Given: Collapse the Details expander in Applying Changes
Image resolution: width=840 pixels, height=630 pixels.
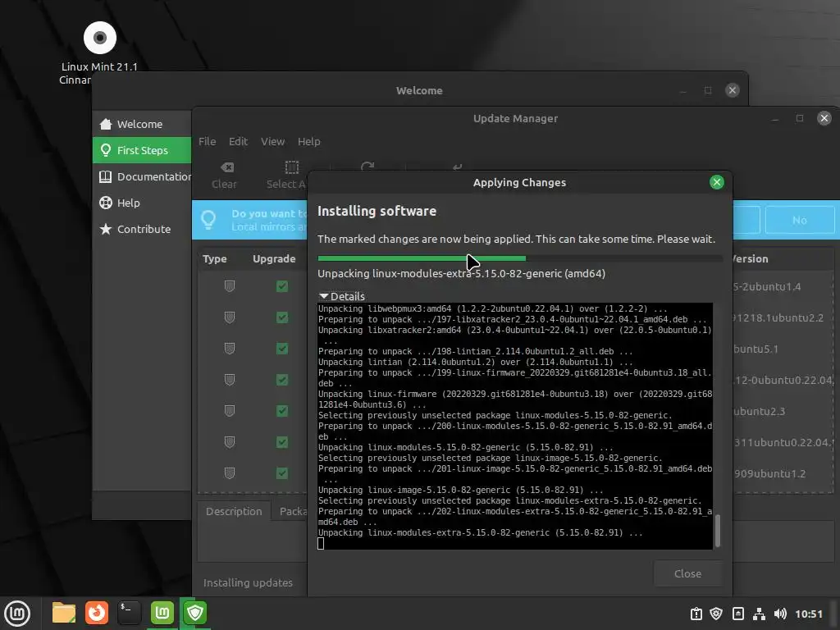Looking at the screenshot, I should pyautogui.click(x=342, y=296).
